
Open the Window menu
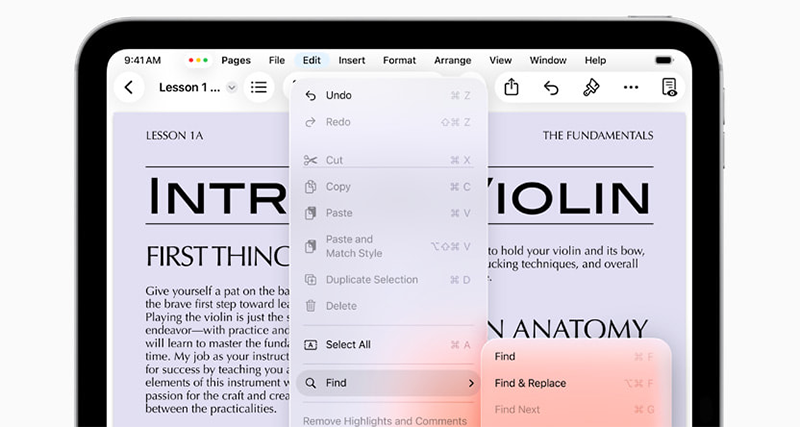tap(548, 60)
